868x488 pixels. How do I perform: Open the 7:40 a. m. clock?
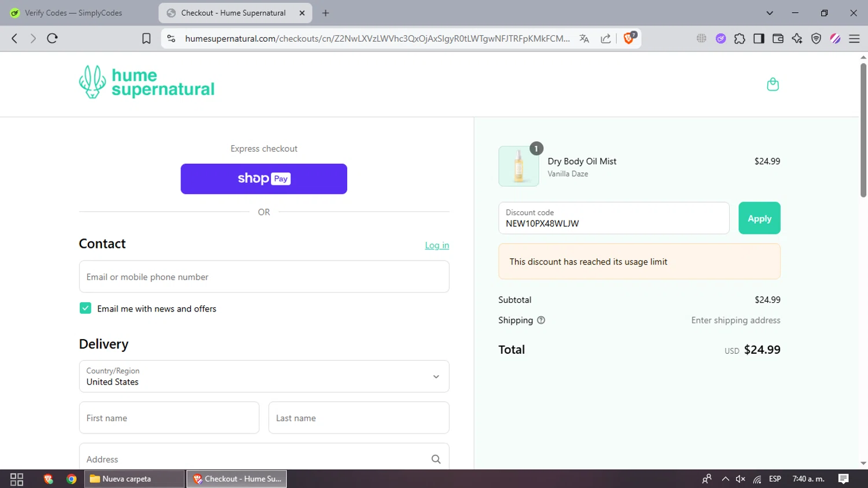[x=808, y=479]
